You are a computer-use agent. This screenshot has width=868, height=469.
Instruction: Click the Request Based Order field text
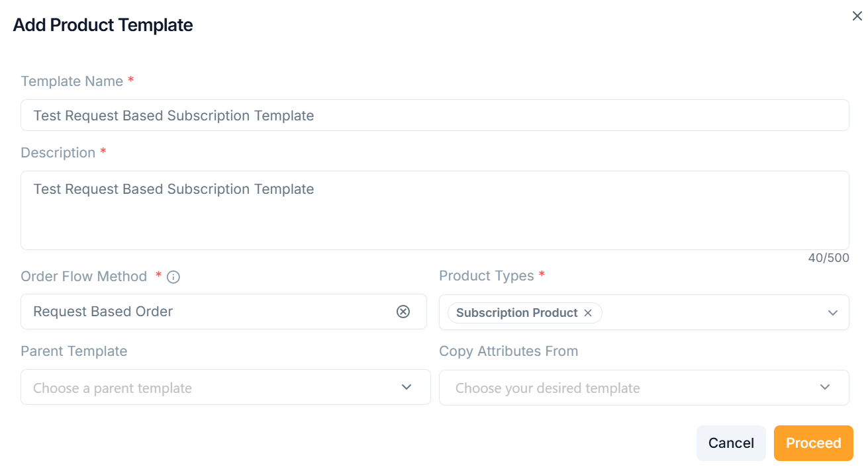click(x=103, y=312)
